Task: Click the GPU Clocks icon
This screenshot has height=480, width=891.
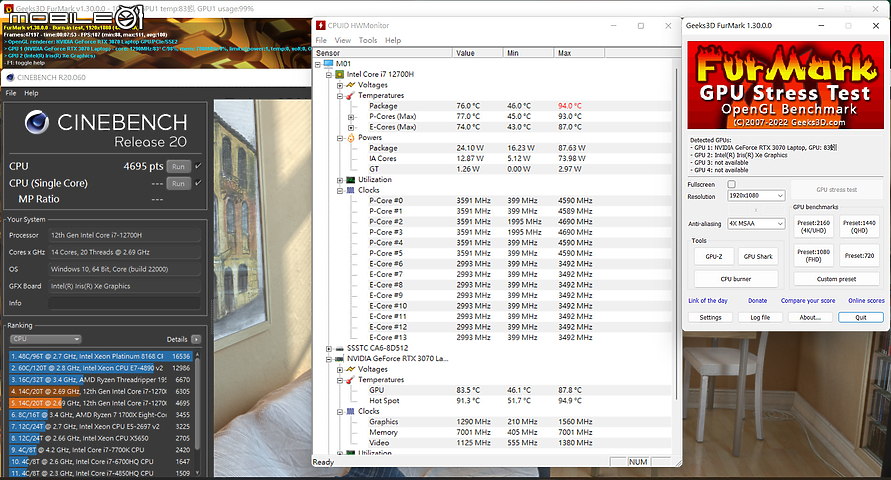Action: 351,411
